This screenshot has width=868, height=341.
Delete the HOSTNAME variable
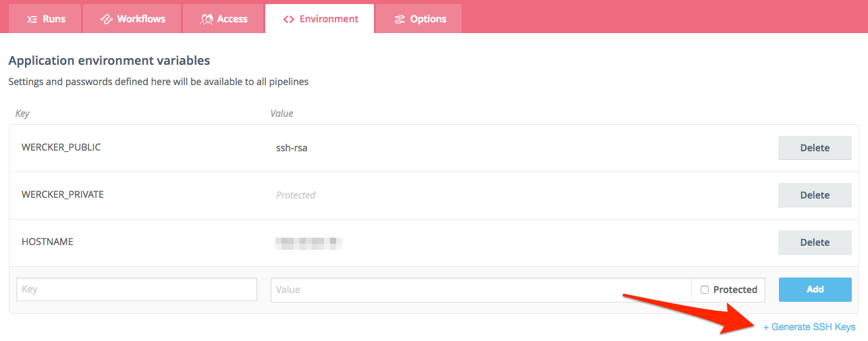[x=814, y=242]
